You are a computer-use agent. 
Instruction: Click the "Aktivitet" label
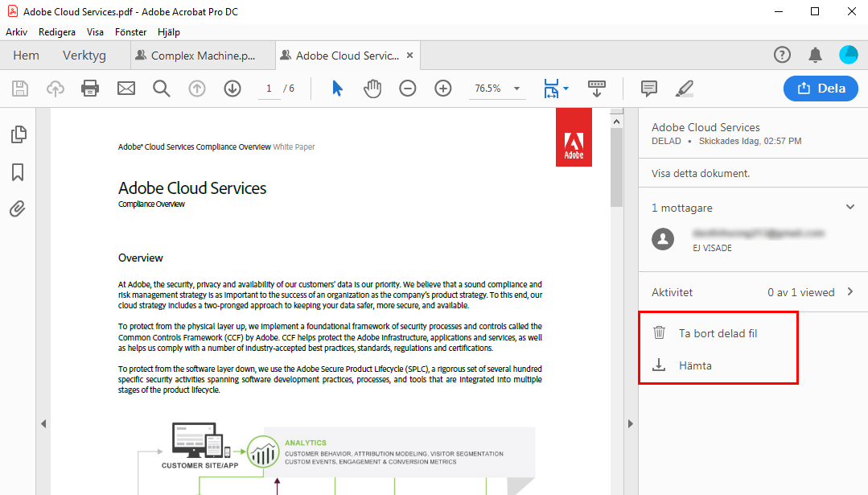click(672, 292)
